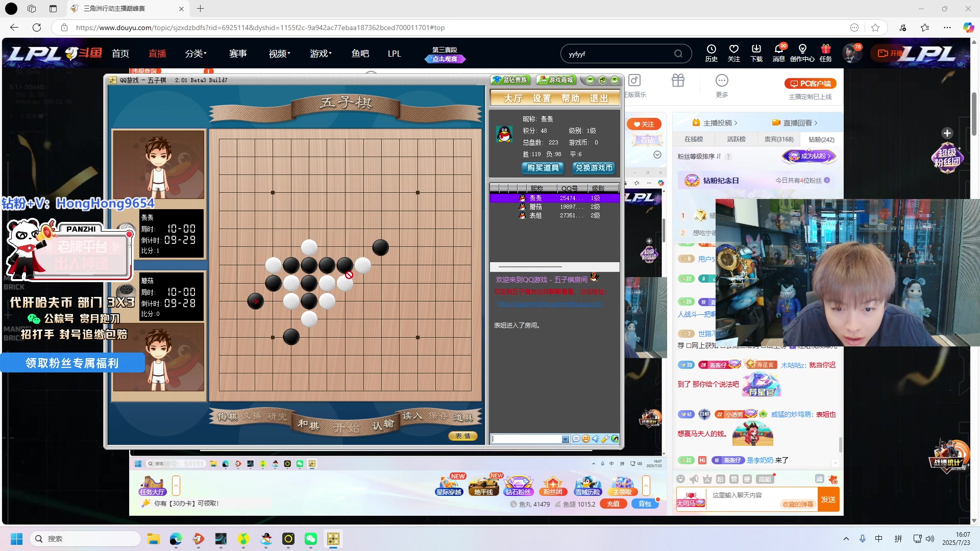
Task: Expand the 视频 menu in Douyu nav
Action: point(279,54)
